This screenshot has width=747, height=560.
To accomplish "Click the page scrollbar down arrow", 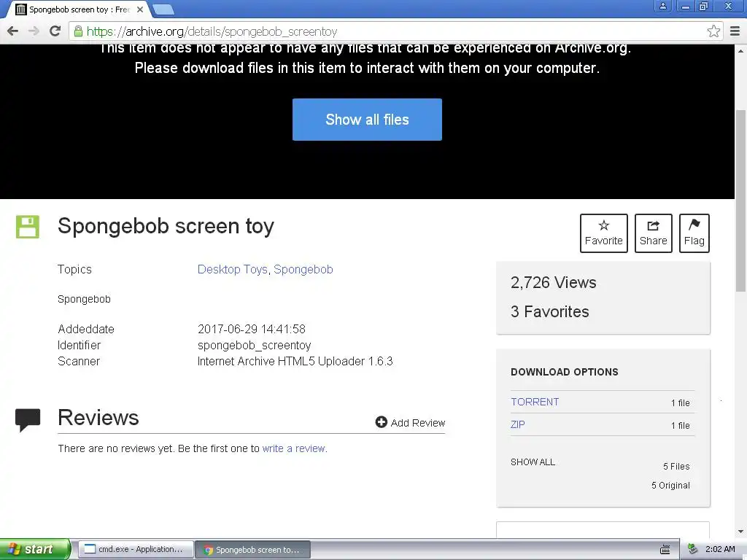I will click(740, 532).
